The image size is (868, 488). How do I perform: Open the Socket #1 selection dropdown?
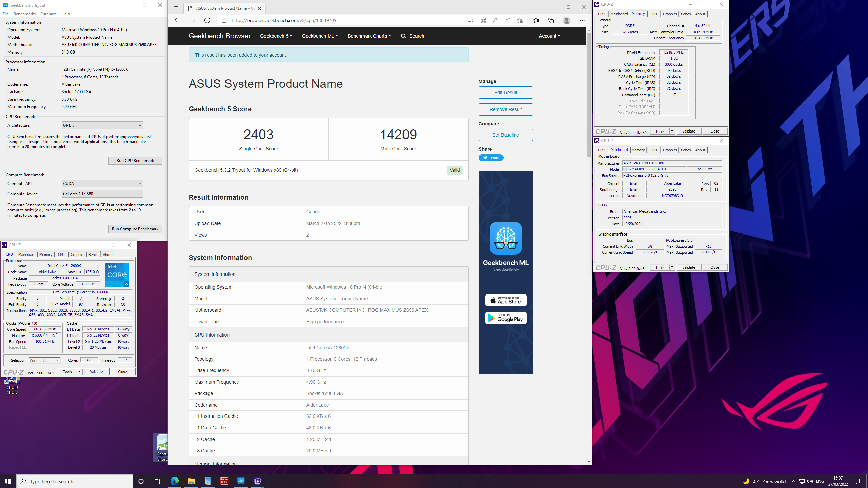[44, 361]
